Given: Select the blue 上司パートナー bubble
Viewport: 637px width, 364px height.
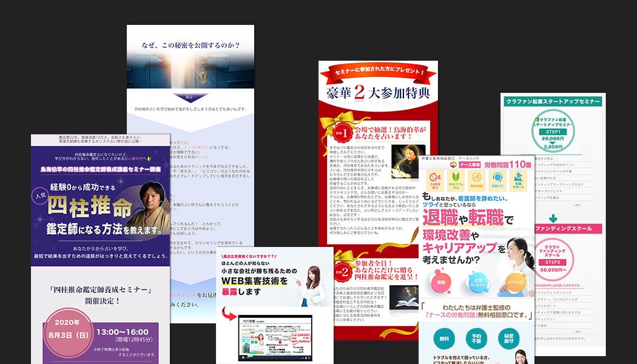Looking at the screenshot, I should pyautogui.click(x=478, y=282).
